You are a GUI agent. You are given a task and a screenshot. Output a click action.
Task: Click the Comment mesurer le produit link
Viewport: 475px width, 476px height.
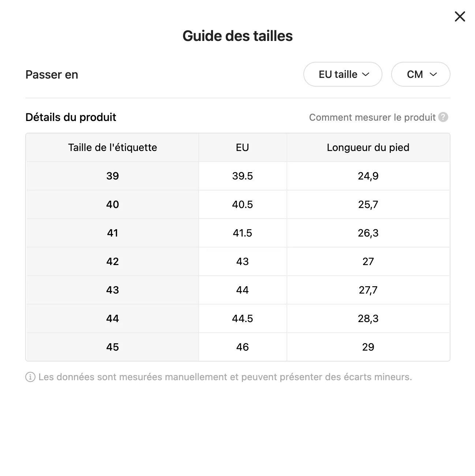[372, 117]
